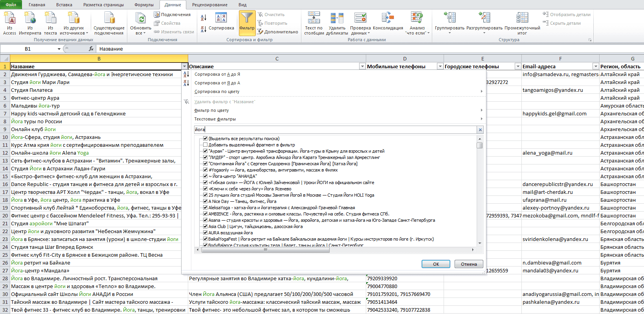This screenshot has width=644, height=314.
Task: Click the Отмена button
Action: pyautogui.click(x=469, y=264)
